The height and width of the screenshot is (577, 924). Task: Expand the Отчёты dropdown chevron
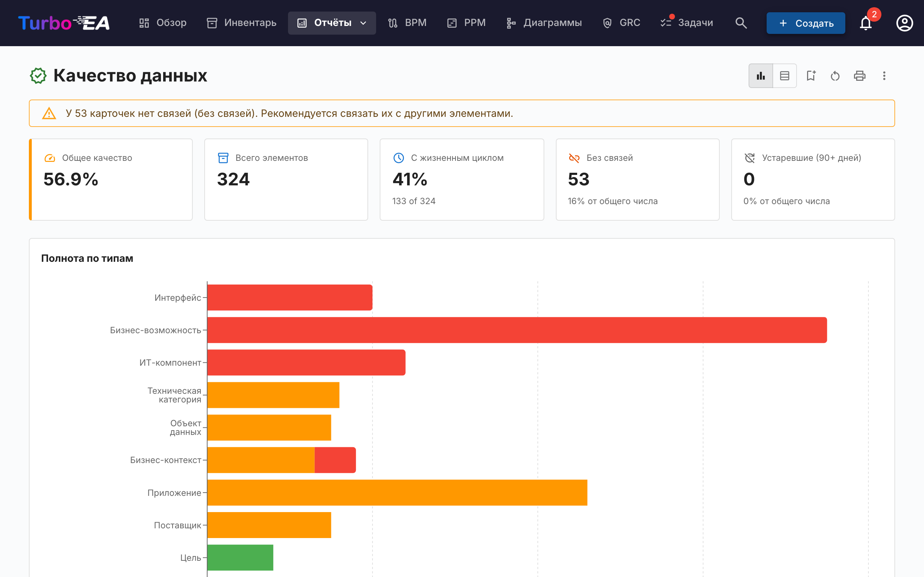point(363,23)
